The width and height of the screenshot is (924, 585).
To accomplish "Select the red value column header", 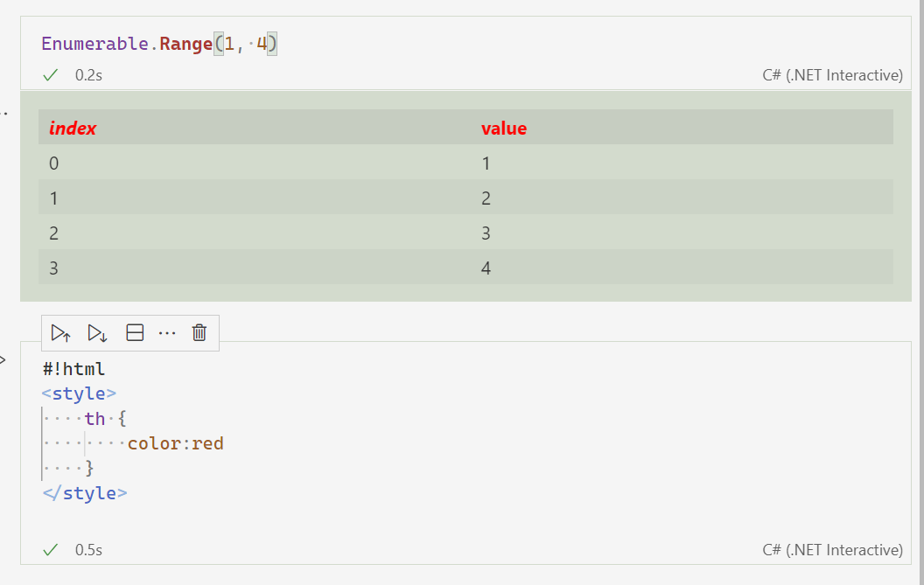I will click(x=504, y=128).
